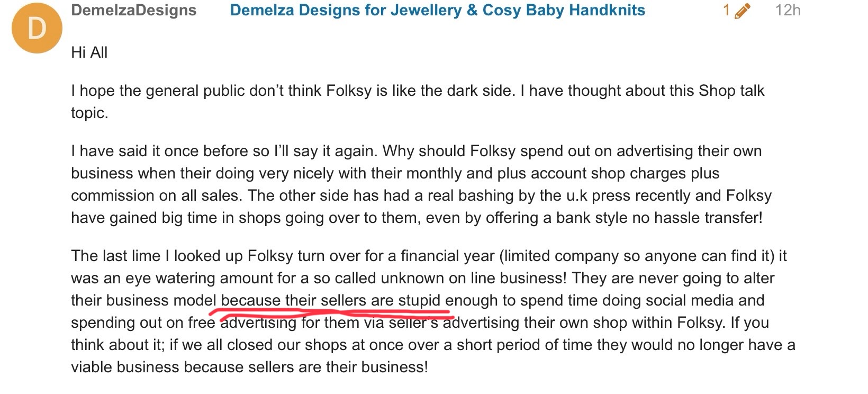This screenshot has width=868, height=394.
Task: Click the 12h post timestamp
Action: pyautogui.click(x=788, y=11)
